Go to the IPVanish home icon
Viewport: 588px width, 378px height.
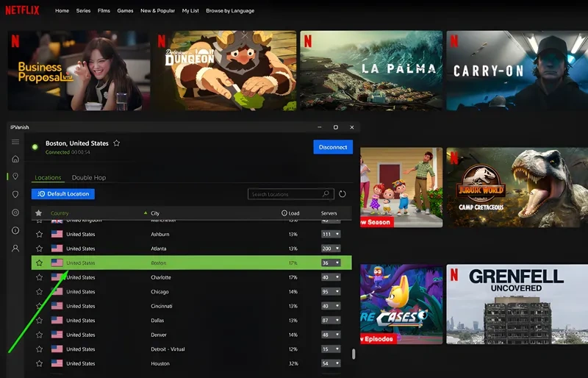15,159
